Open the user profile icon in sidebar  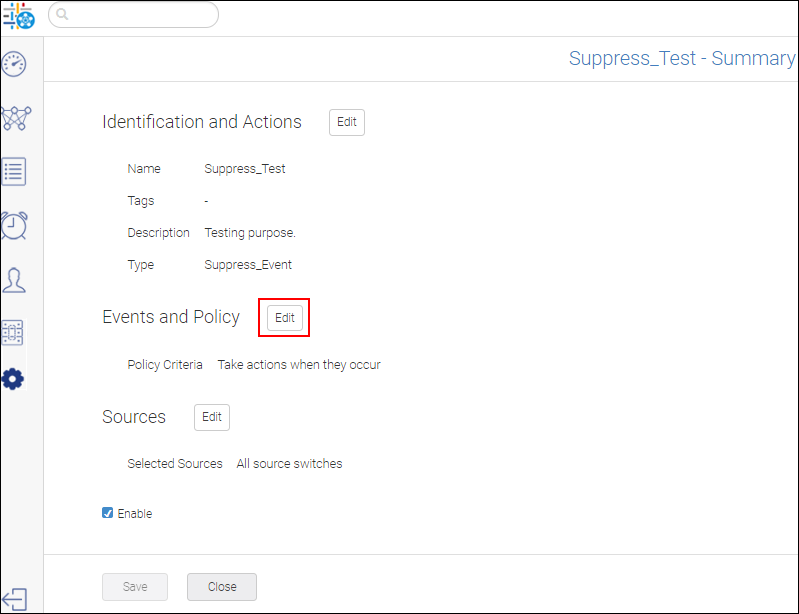14,280
